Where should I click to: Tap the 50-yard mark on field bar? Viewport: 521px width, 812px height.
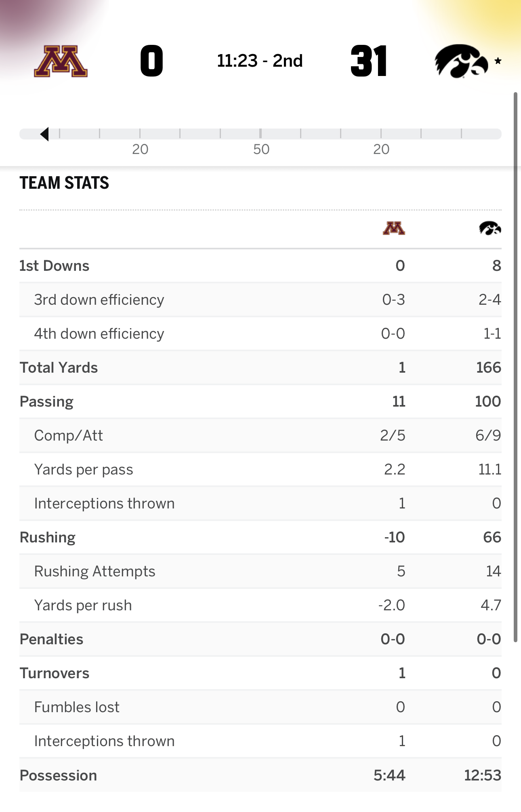click(260, 134)
